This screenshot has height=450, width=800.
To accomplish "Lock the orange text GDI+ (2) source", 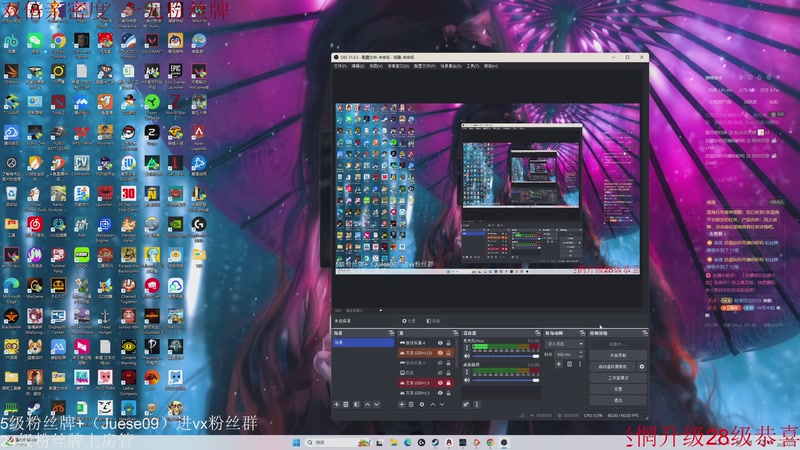I will tap(448, 353).
